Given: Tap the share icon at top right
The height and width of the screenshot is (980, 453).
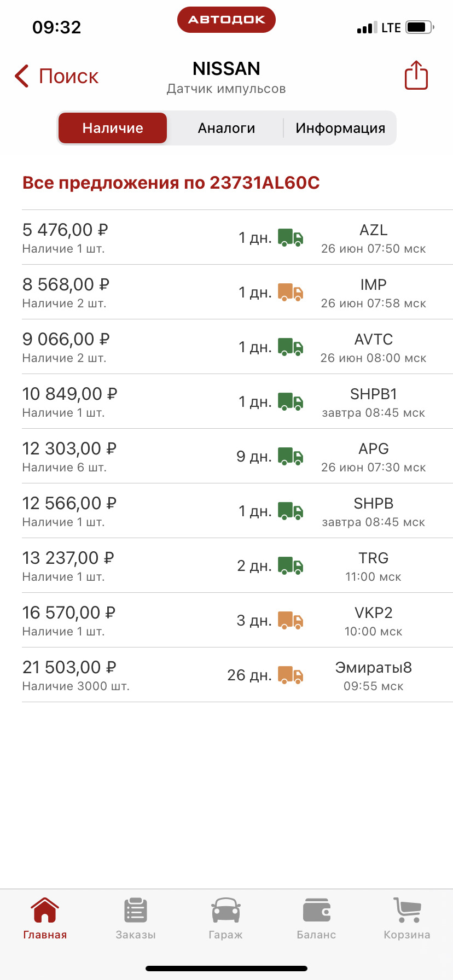Looking at the screenshot, I should click(416, 75).
